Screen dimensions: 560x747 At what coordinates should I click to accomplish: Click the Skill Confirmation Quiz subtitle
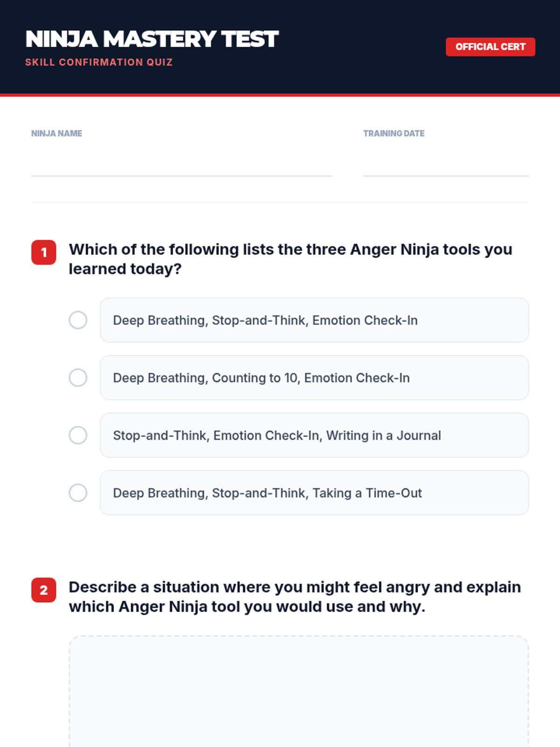click(x=99, y=62)
